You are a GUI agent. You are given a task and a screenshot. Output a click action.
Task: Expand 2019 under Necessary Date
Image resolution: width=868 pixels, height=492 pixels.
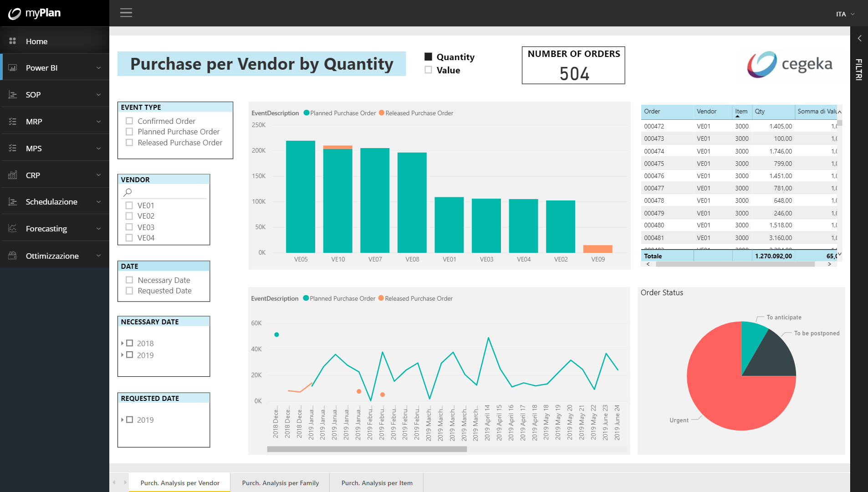(x=123, y=355)
